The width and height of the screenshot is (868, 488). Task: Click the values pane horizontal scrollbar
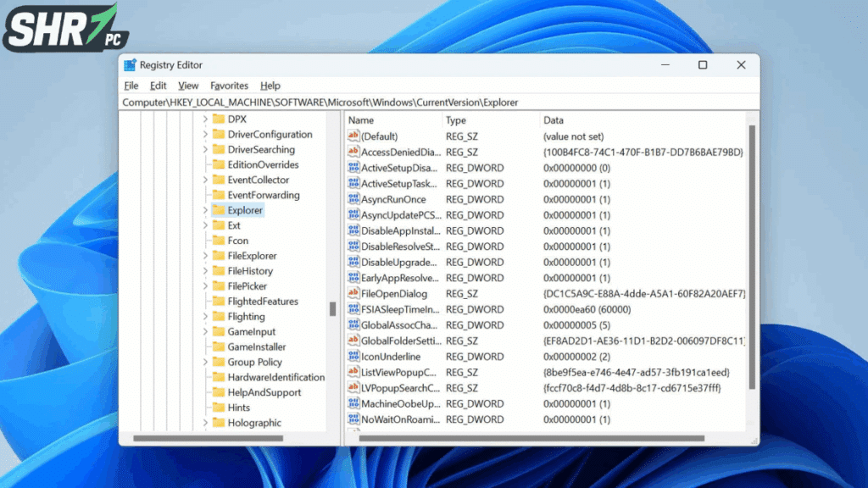click(531, 438)
